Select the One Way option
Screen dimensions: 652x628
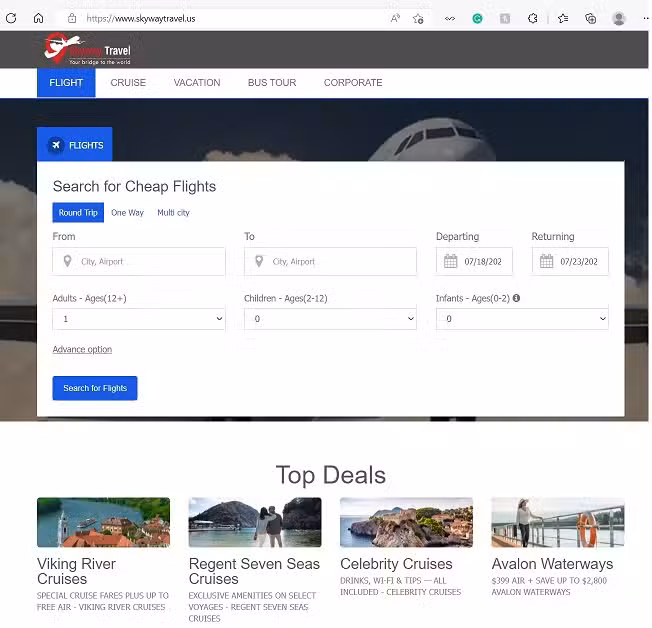pos(127,213)
